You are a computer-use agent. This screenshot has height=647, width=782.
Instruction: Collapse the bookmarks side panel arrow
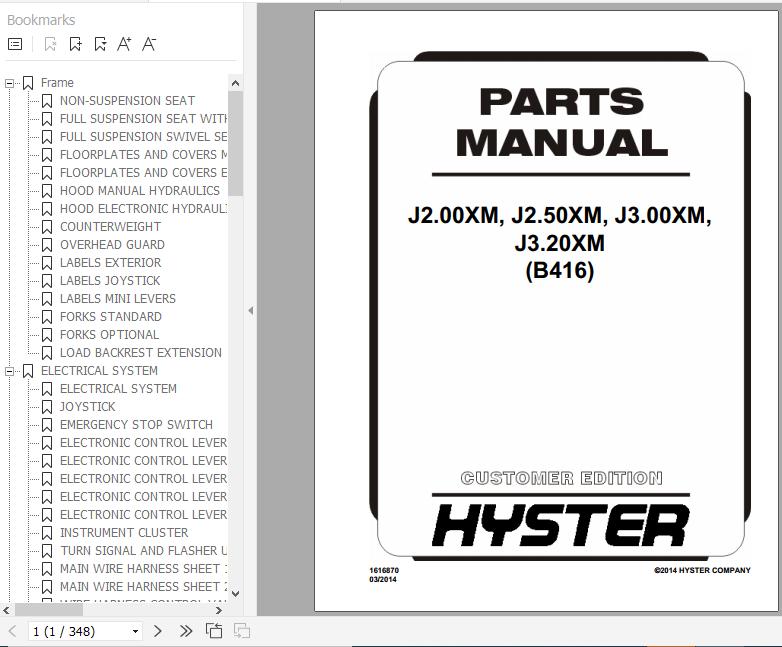point(250,311)
